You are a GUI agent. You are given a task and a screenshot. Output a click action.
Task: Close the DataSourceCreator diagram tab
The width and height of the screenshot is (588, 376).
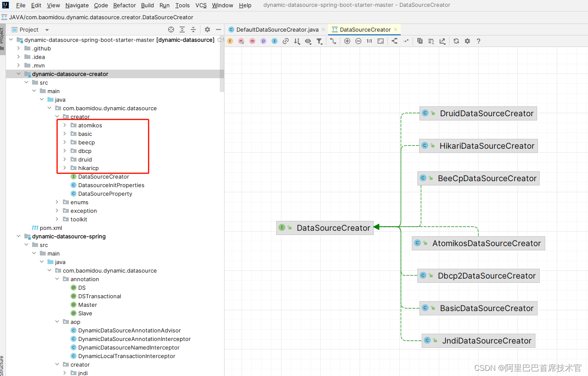[396, 29]
